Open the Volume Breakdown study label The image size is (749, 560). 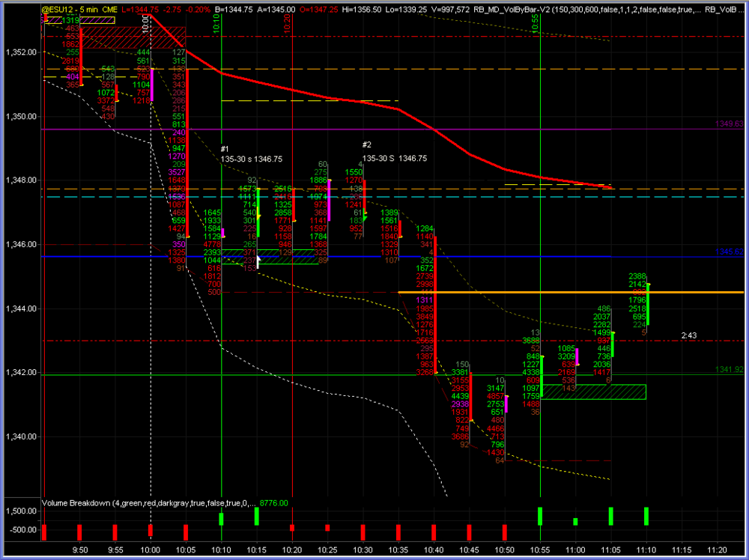click(149, 503)
